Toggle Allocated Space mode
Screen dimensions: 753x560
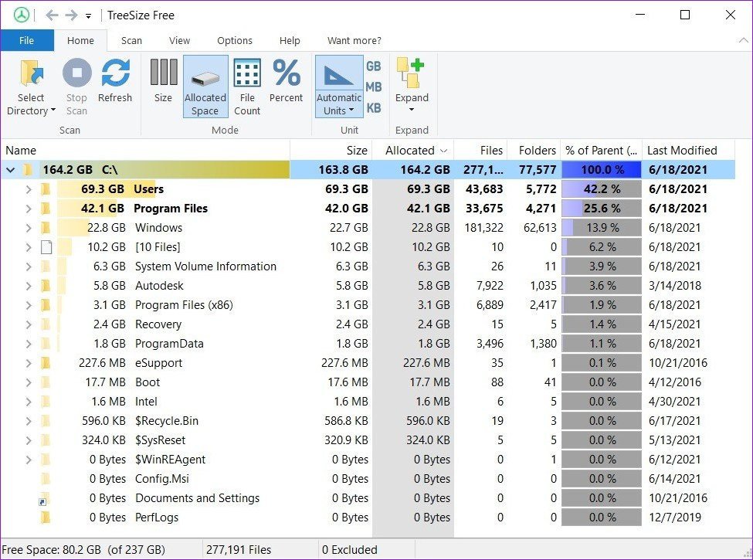click(x=205, y=87)
